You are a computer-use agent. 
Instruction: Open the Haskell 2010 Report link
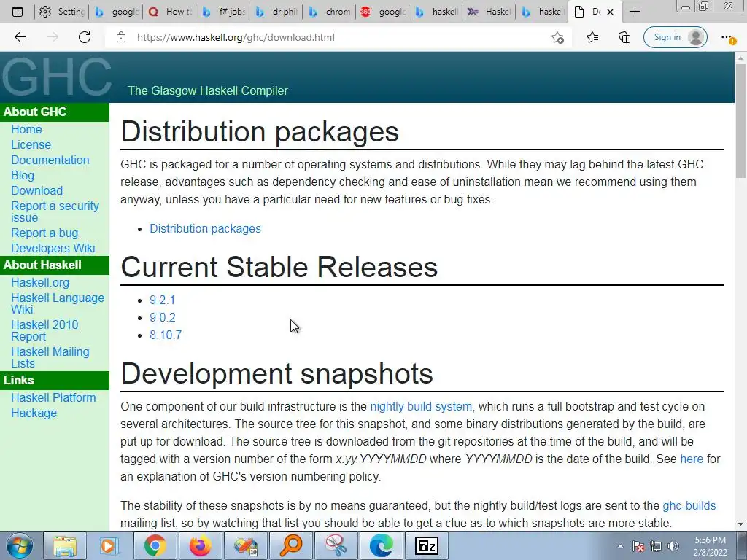[44, 330]
